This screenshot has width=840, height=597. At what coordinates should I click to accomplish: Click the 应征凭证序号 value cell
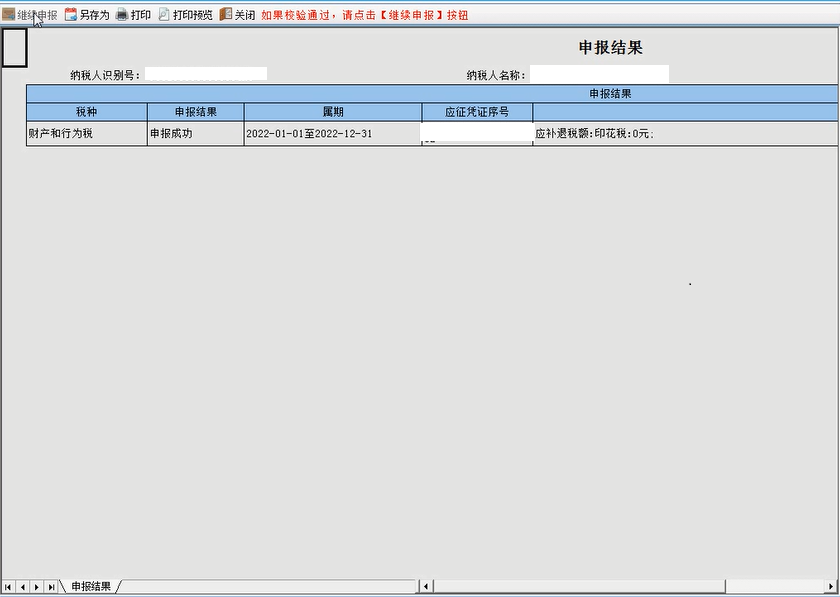pos(477,133)
